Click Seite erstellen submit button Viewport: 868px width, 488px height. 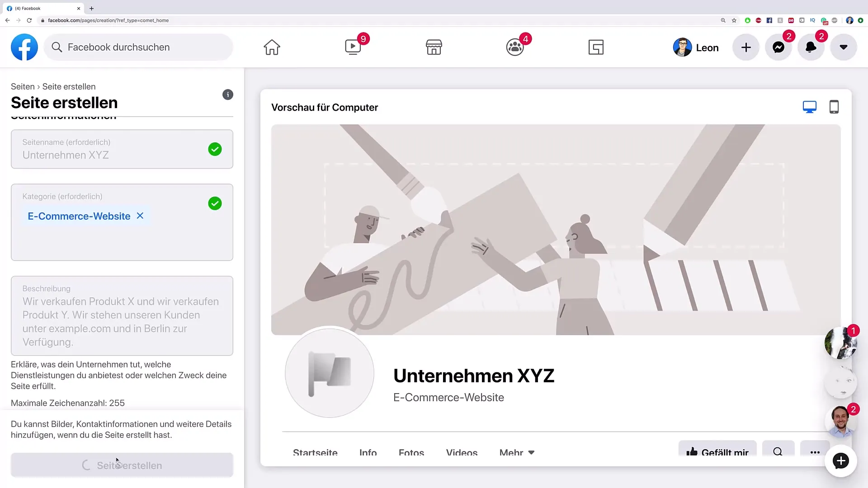coord(122,465)
